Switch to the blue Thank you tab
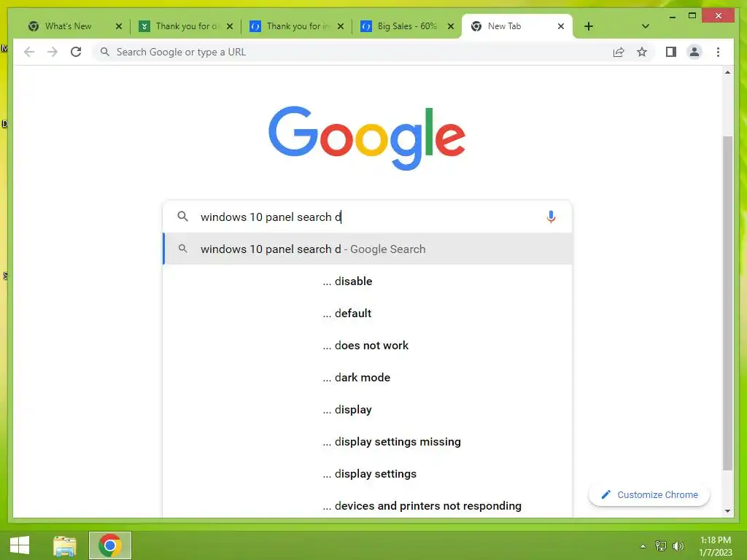Screen dimensions: 747x560 (296, 26)
